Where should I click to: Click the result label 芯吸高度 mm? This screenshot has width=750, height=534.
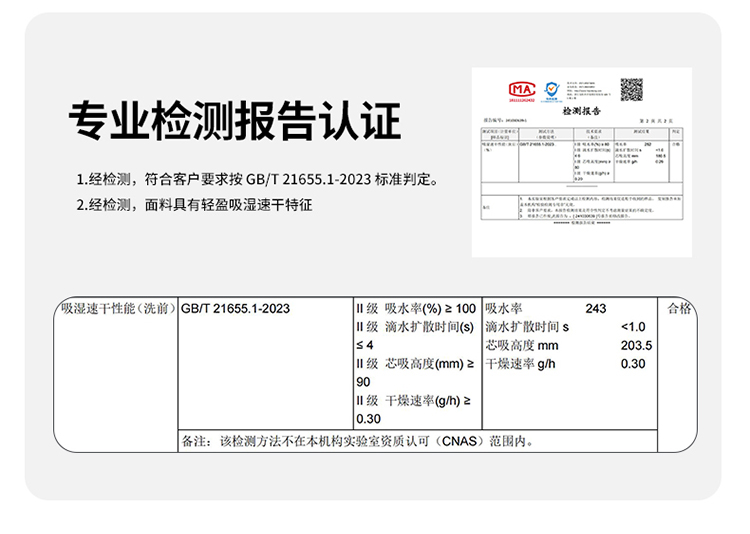pyautogui.click(x=522, y=345)
